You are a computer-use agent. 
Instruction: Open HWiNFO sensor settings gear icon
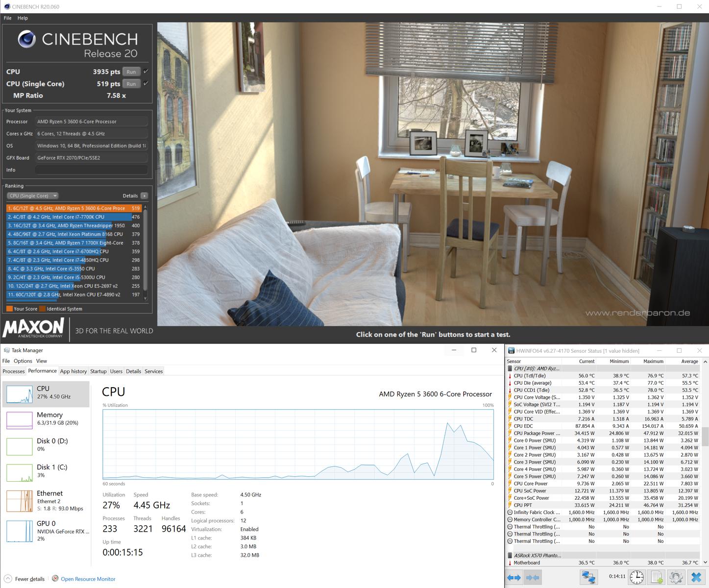[x=676, y=577]
